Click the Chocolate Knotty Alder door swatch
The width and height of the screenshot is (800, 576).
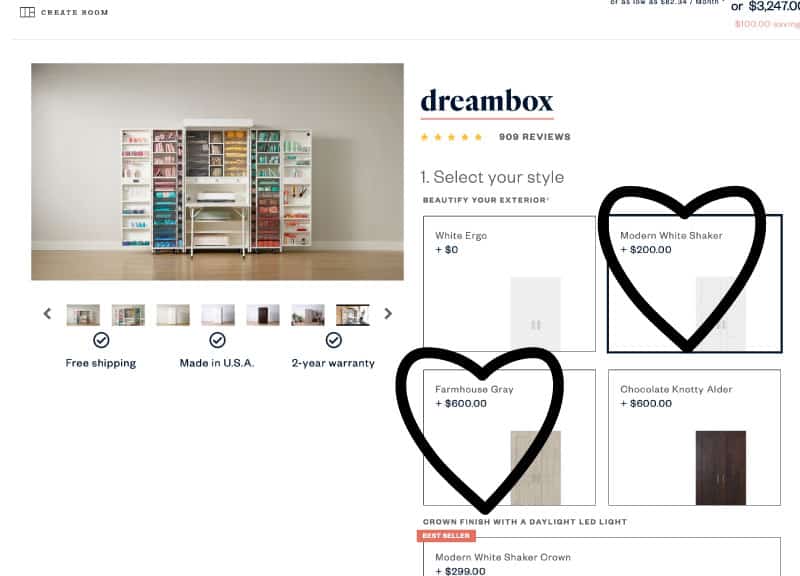click(720, 468)
